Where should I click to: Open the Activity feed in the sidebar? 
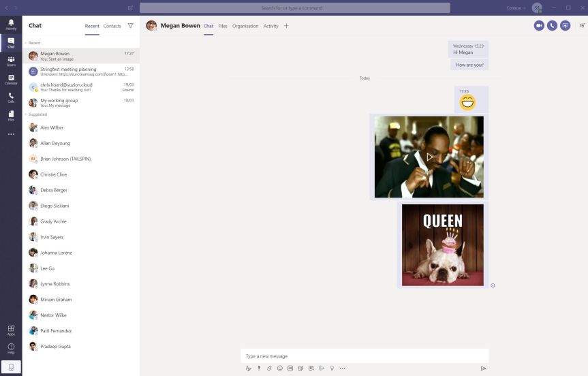11,25
